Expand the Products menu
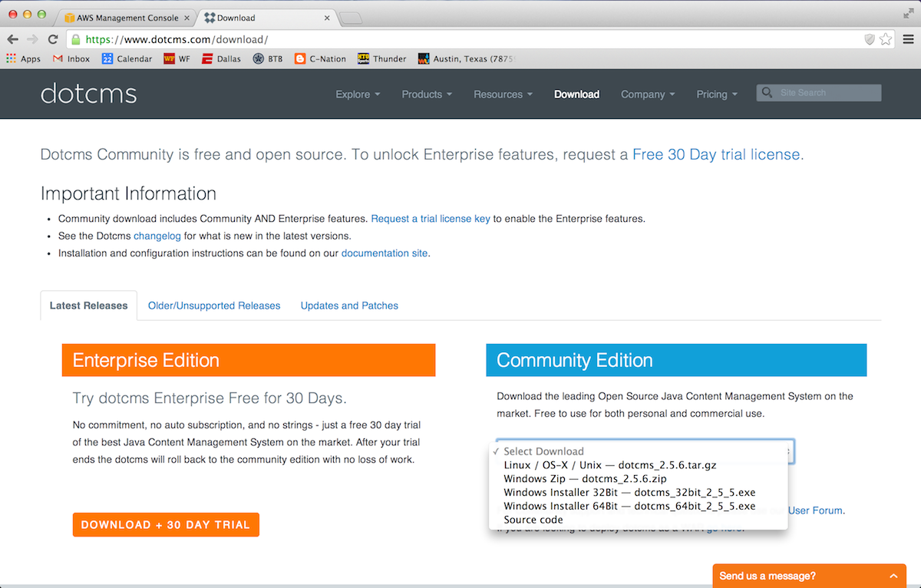921x588 pixels. 427,94
